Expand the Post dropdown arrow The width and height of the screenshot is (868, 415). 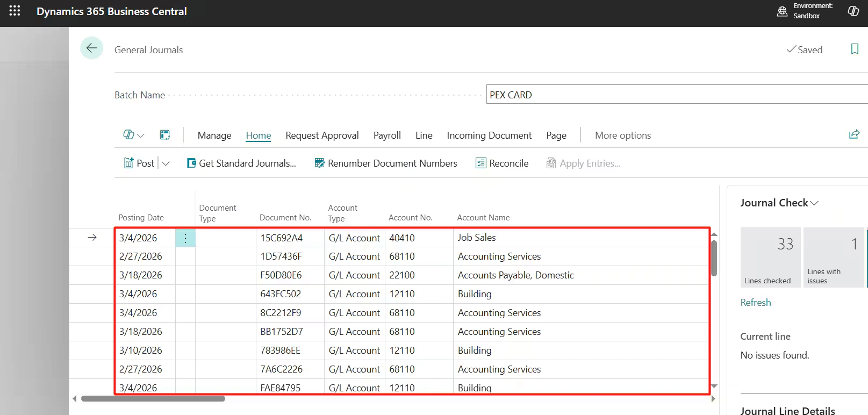(x=166, y=163)
